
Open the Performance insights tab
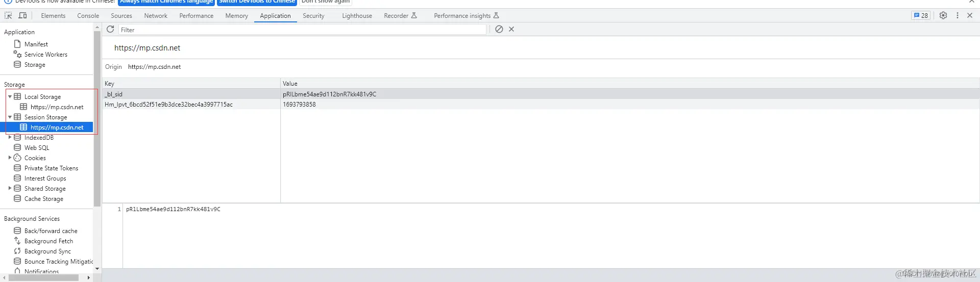[x=466, y=16]
